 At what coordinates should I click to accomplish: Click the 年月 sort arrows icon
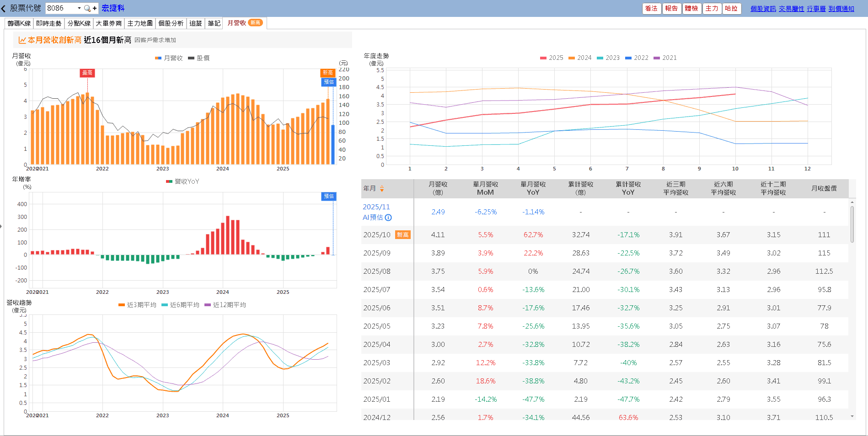(x=382, y=188)
